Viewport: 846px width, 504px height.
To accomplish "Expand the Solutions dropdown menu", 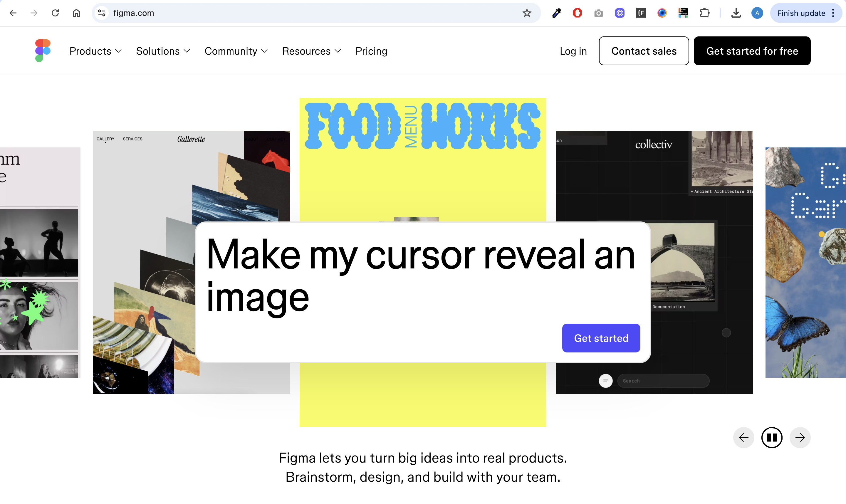I will [x=163, y=51].
